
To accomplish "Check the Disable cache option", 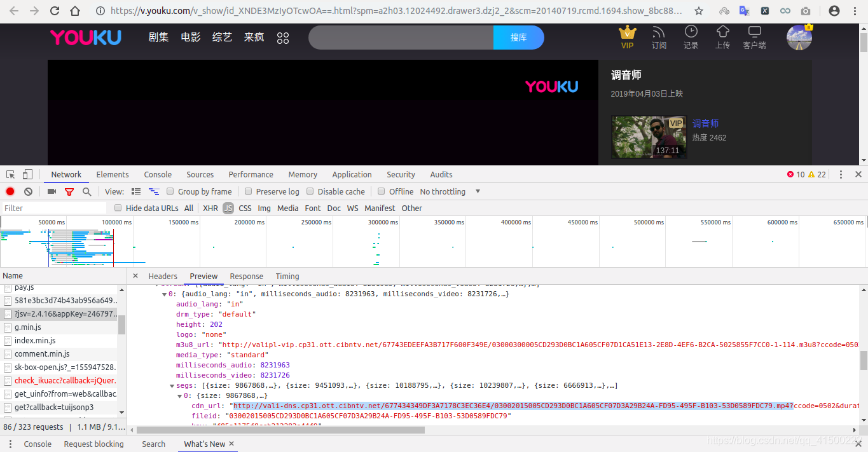I will click(310, 191).
